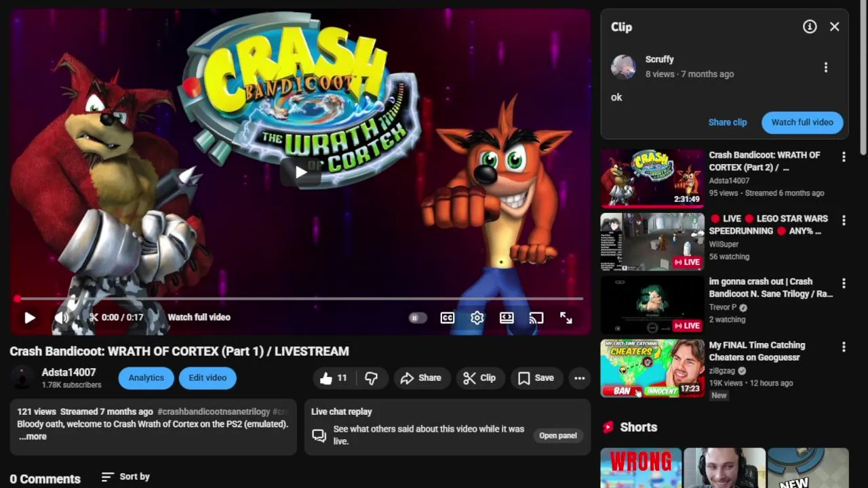The height and width of the screenshot is (488, 868).
Task: Open options menu for im gonna crash out
Action: coord(844,283)
